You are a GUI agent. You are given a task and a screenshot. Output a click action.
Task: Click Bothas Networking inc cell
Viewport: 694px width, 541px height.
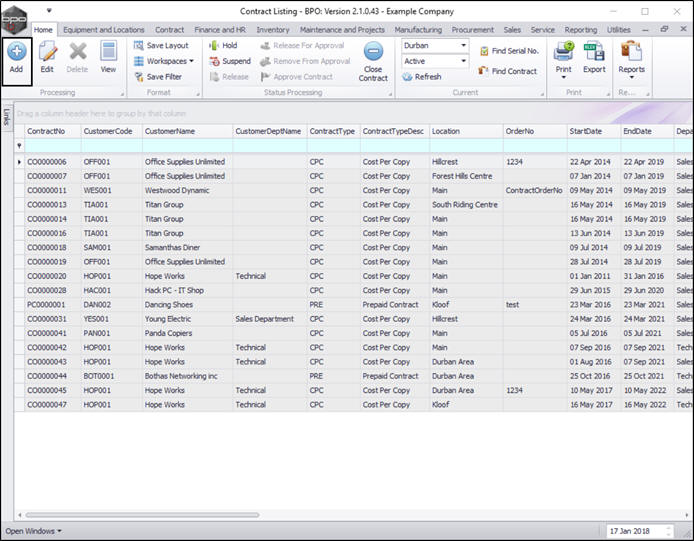tap(187, 376)
